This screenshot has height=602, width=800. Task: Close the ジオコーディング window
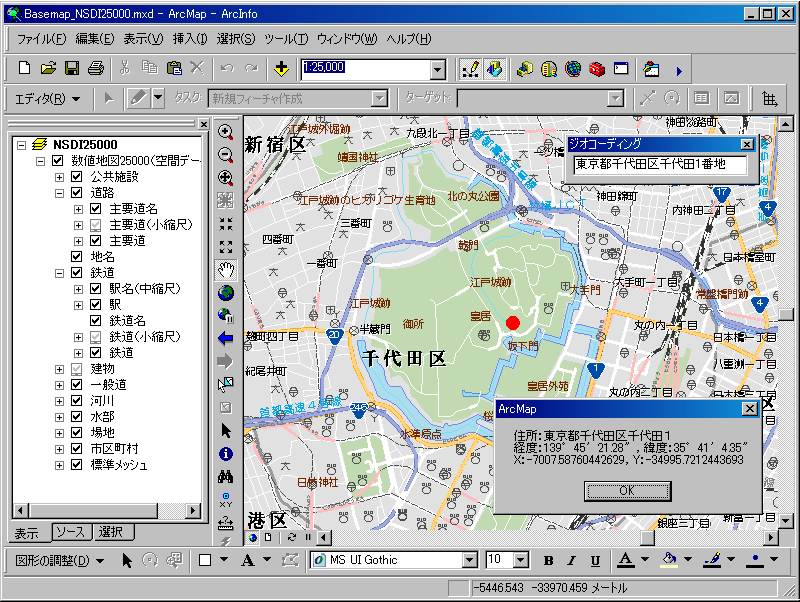746,144
